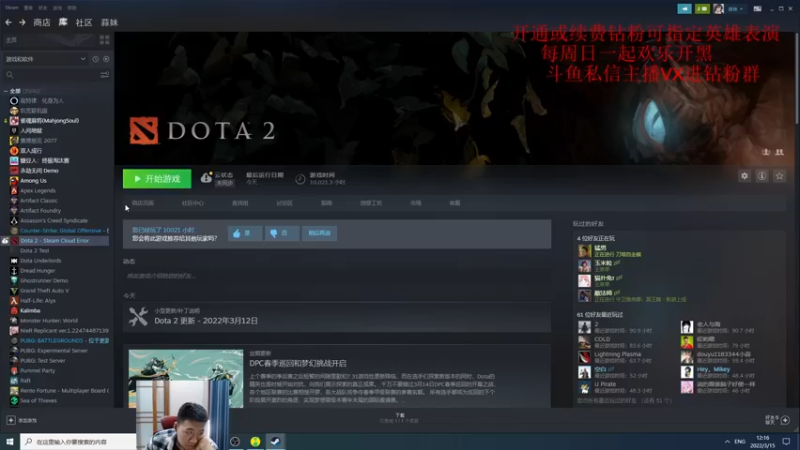Click the Steam icon in Windows taskbar
This screenshot has height=450, width=800.
[x=275, y=441]
